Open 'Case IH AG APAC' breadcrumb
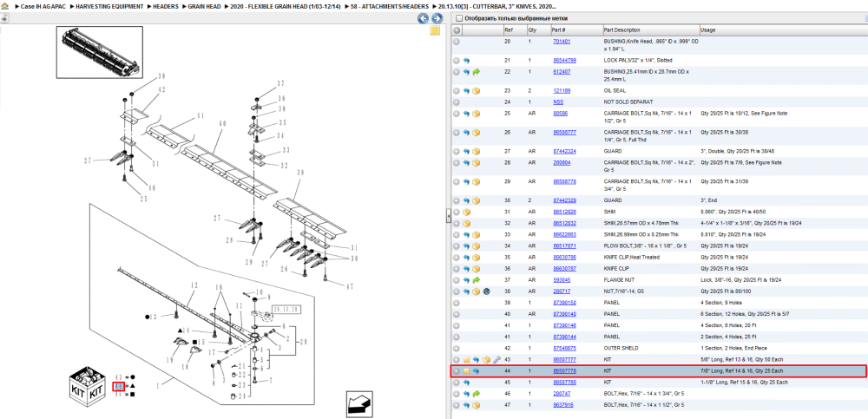The height and width of the screenshot is (419, 868). [43, 6]
